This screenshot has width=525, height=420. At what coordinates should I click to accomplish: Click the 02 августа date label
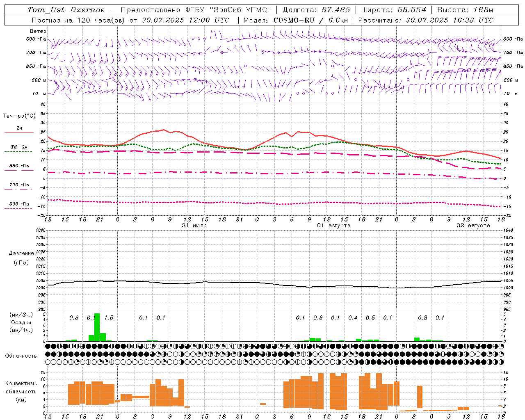coord(473,226)
